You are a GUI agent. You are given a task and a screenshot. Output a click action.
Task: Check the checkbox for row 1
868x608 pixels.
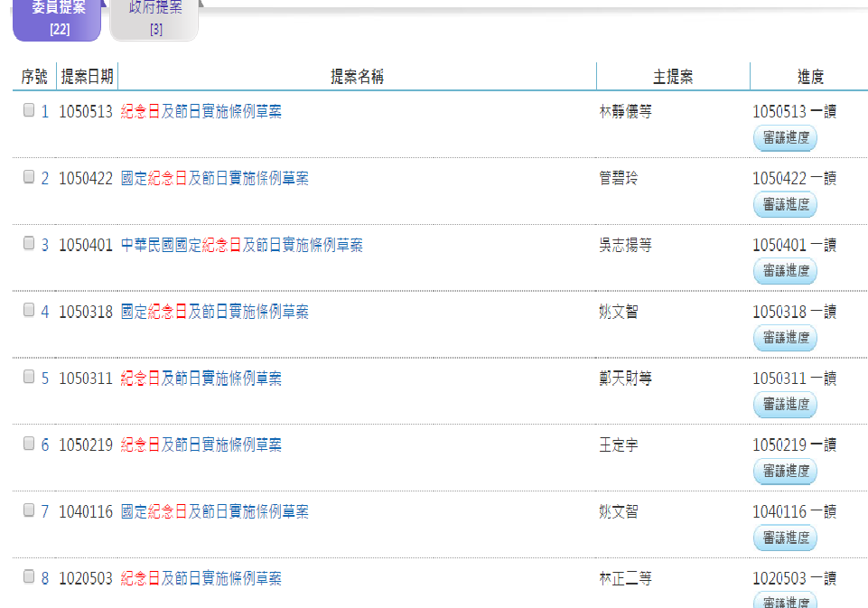29,110
